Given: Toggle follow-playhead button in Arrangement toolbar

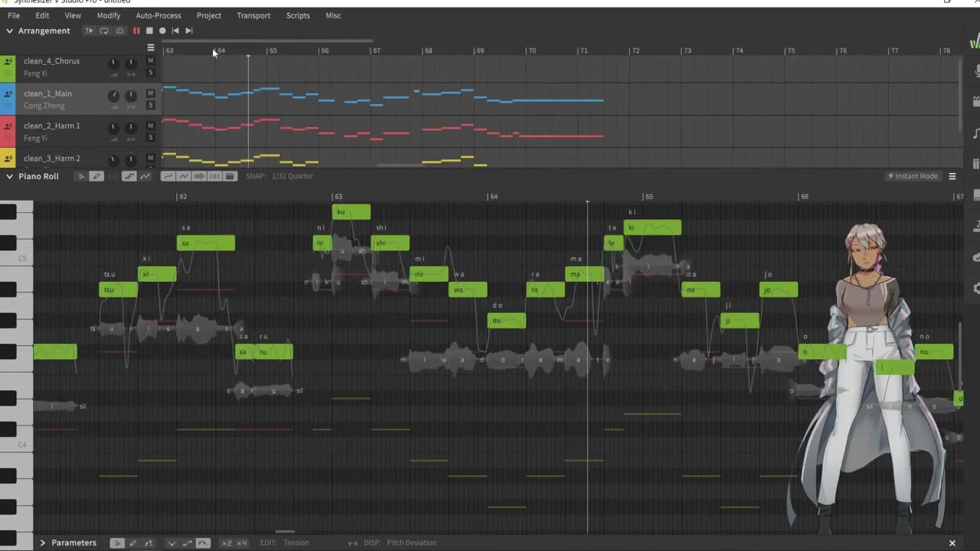Looking at the screenshot, I should 90,31.
